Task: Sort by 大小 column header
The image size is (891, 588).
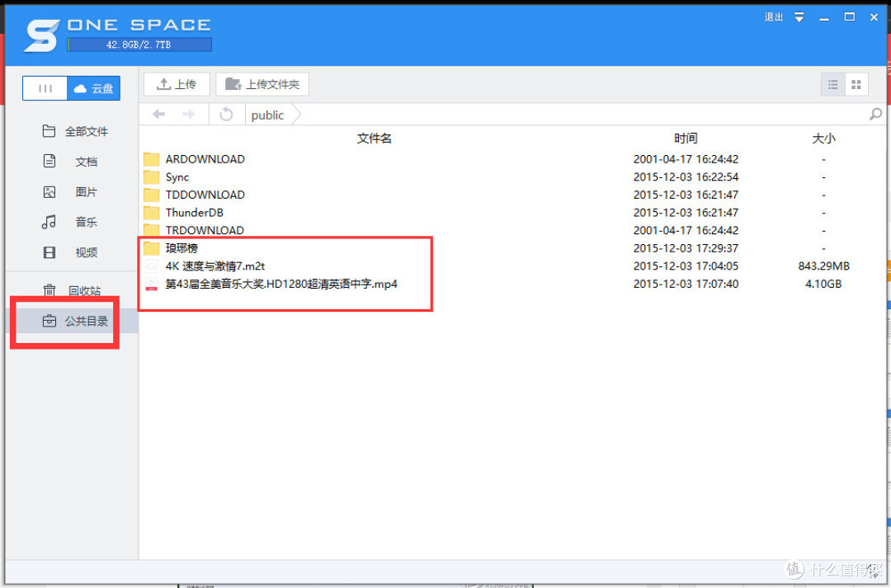Action: click(823, 138)
